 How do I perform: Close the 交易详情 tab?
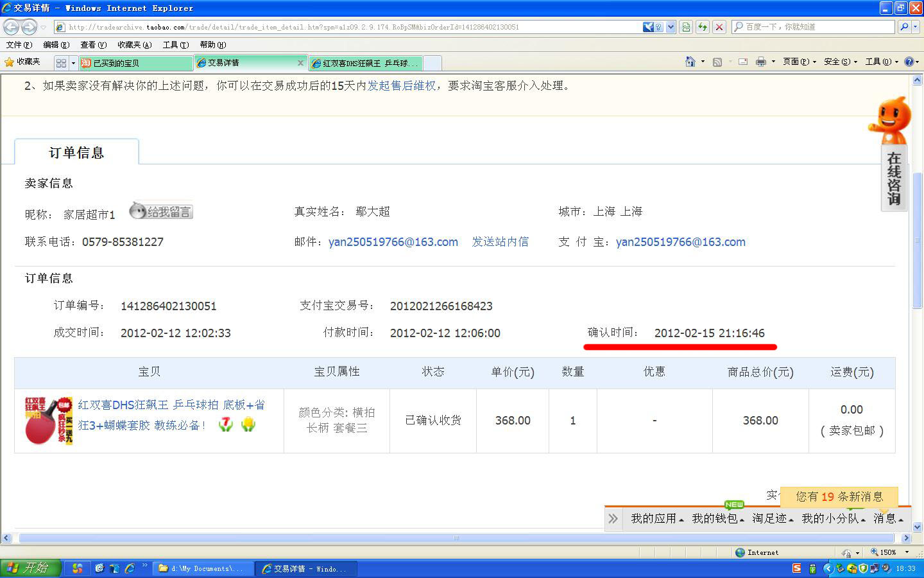pyautogui.click(x=300, y=63)
